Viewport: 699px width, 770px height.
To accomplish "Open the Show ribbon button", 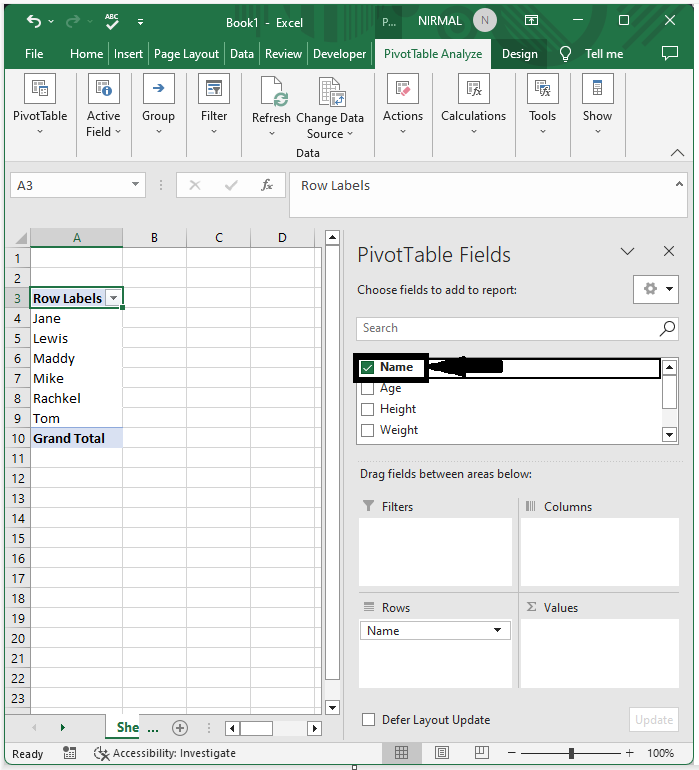I will click(598, 105).
